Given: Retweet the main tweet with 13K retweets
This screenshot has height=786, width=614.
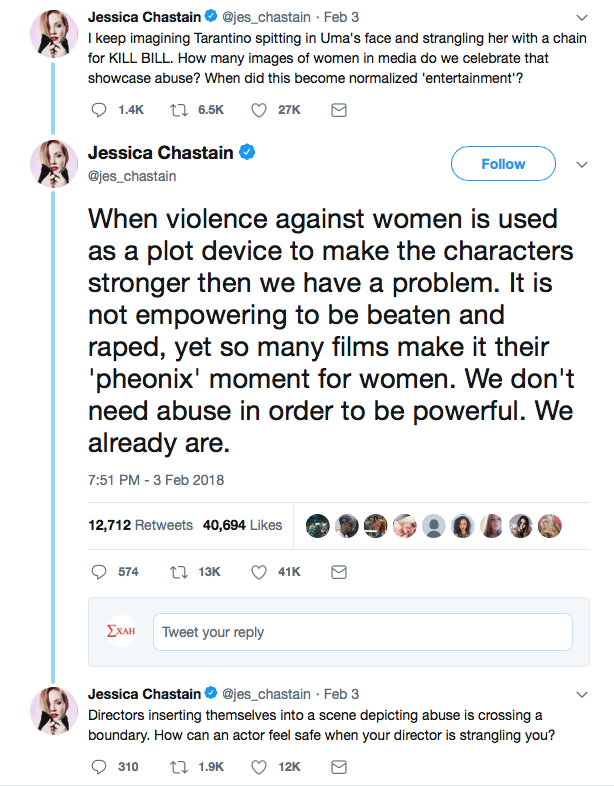Looking at the screenshot, I should [184, 572].
